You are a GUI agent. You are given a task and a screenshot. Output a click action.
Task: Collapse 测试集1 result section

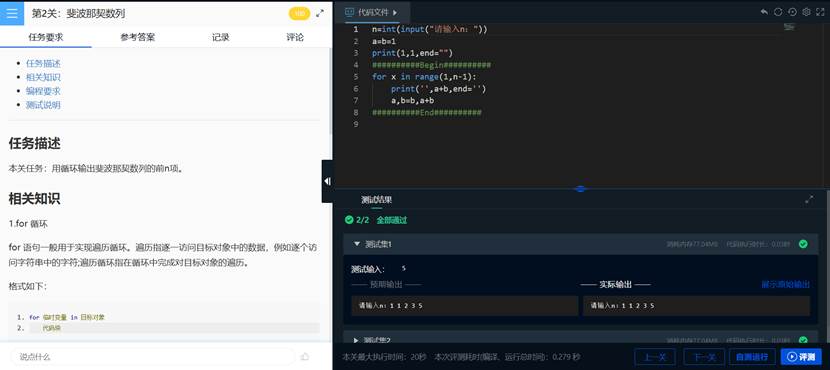(x=357, y=244)
